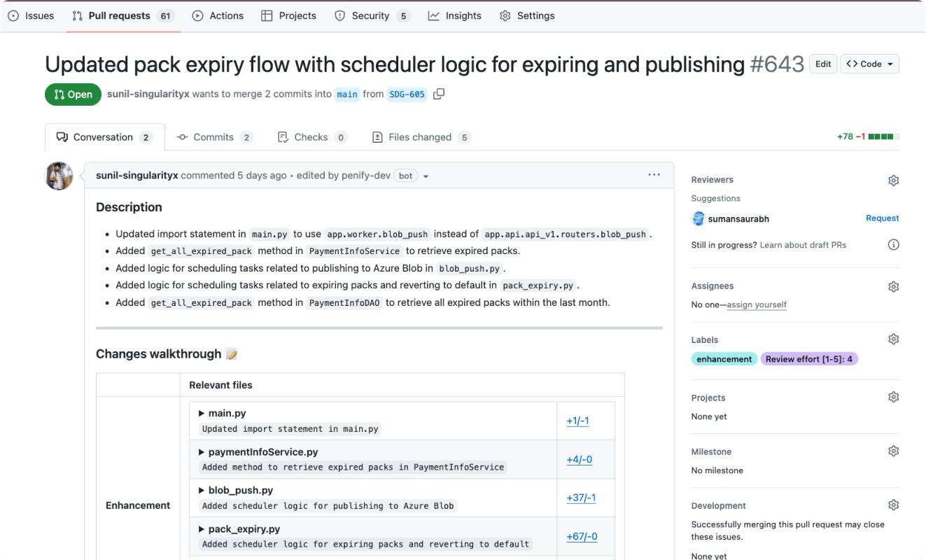Open the Code dropdown button

(x=869, y=64)
